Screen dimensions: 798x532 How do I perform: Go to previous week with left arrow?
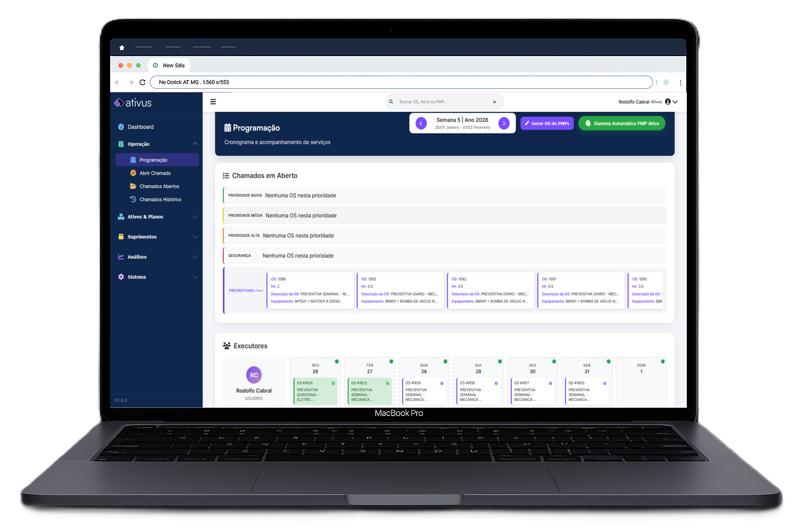[x=421, y=123]
